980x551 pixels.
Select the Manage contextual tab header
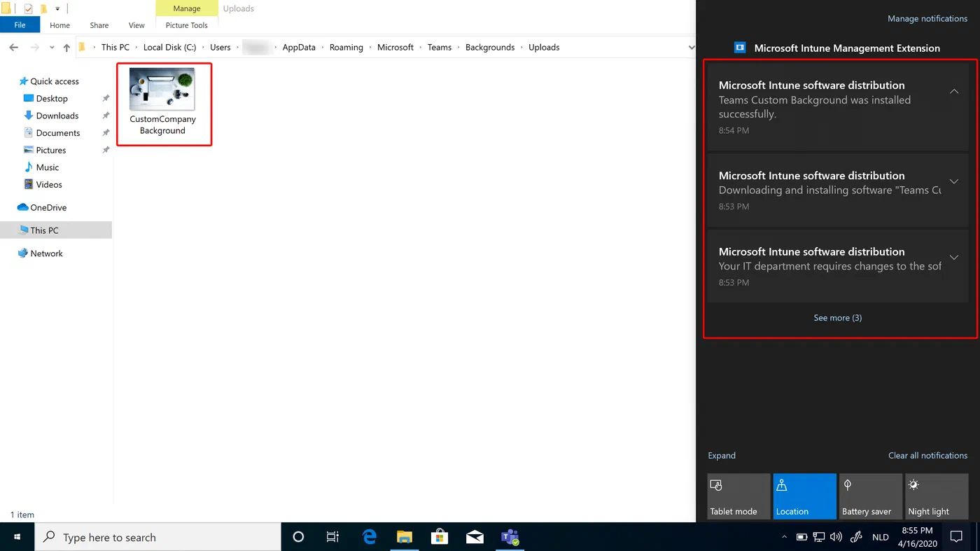(186, 8)
